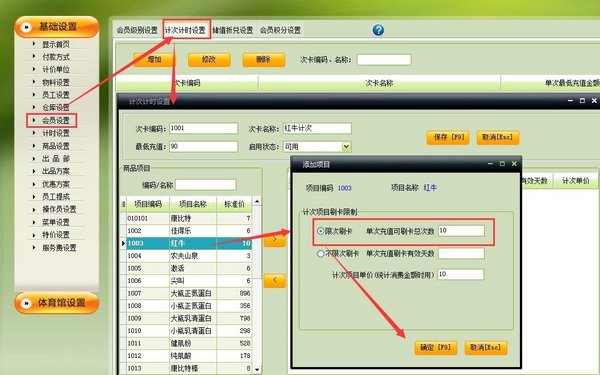The image size is (600, 375).
Task: Click the 单次充值可刷卡总次数 input field
Action: coord(461,231)
